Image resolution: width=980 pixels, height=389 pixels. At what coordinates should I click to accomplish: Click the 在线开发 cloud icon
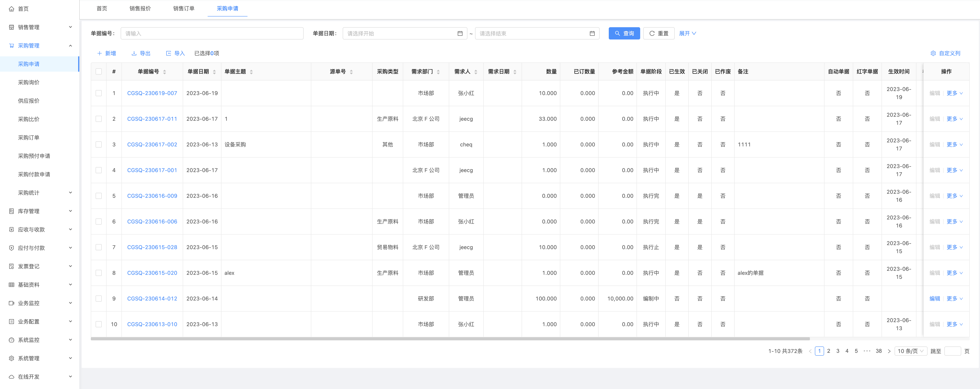point(11,377)
